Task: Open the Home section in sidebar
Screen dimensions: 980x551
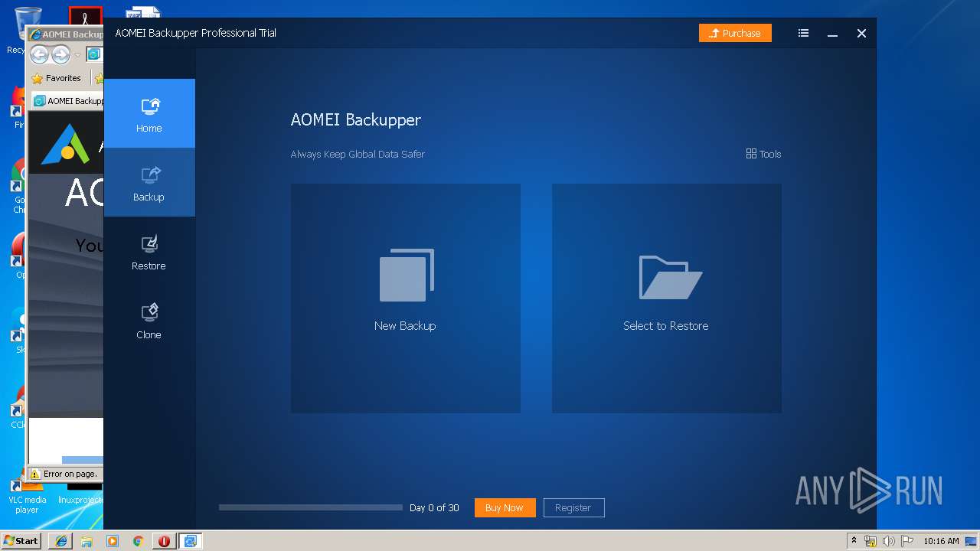Action: 149,113
